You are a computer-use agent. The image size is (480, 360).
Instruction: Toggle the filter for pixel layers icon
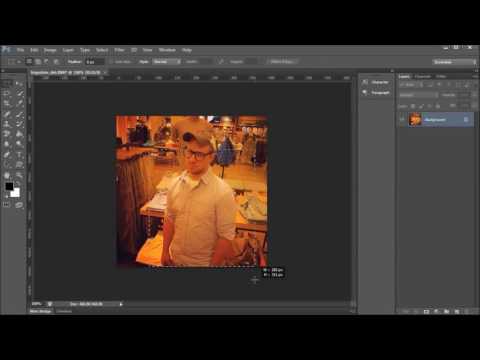tap(430, 85)
